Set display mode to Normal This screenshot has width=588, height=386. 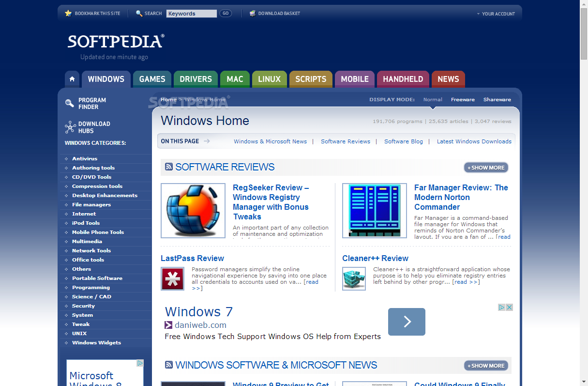pyautogui.click(x=433, y=99)
